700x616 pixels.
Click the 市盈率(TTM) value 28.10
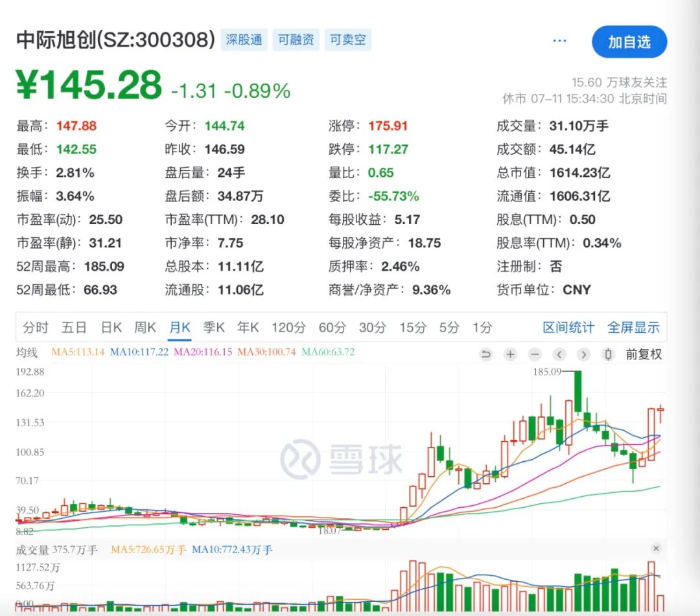tap(268, 220)
